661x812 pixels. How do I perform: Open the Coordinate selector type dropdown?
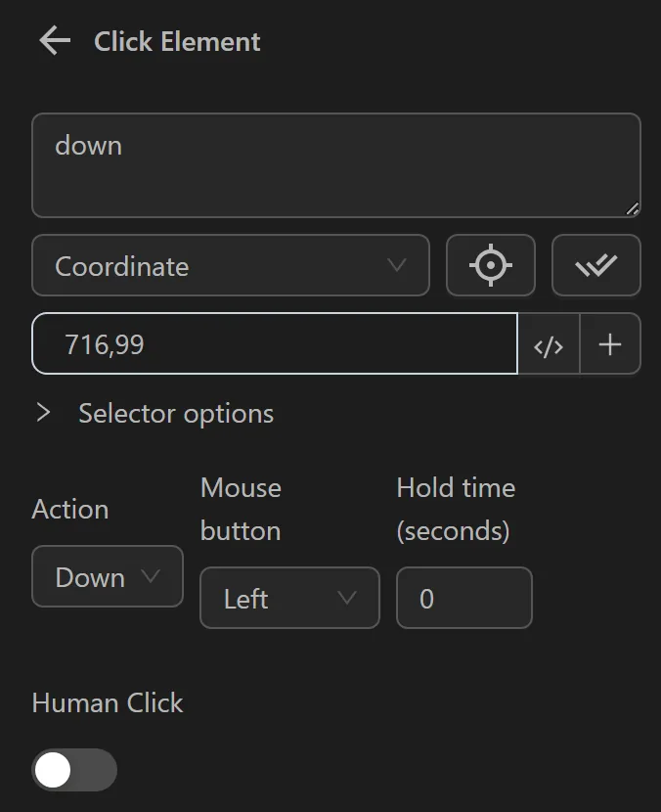coord(230,265)
